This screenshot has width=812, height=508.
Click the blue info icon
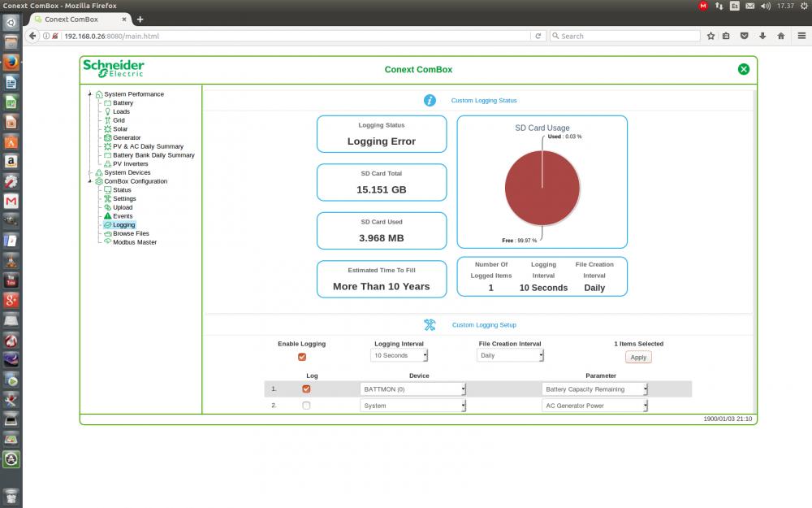[x=430, y=101]
